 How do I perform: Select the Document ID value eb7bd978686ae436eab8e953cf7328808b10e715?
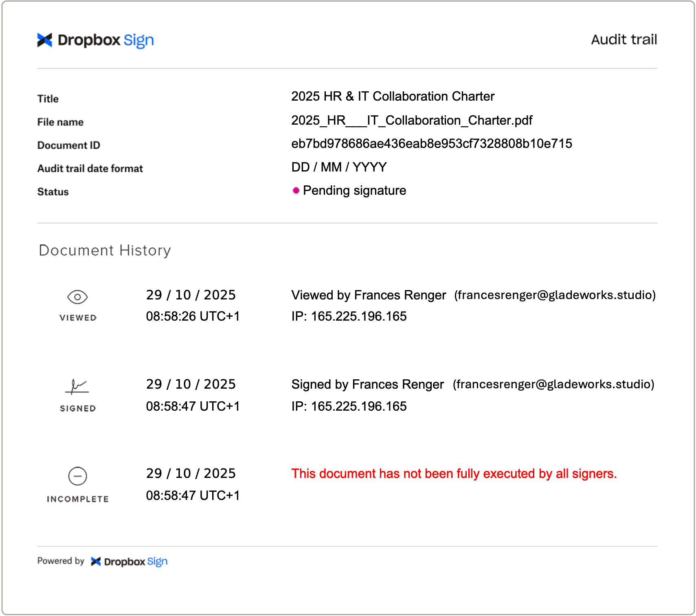pos(432,144)
